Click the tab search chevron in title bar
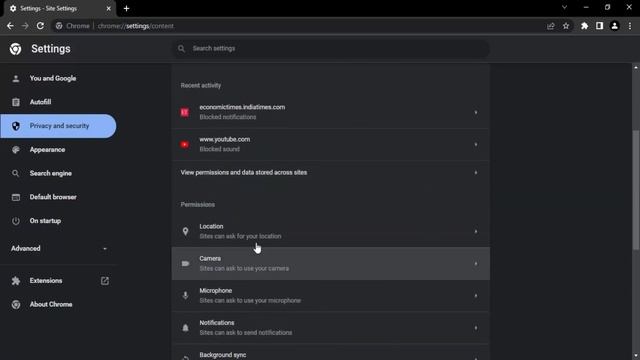Viewport: 640px width, 360px height. click(x=564, y=7)
